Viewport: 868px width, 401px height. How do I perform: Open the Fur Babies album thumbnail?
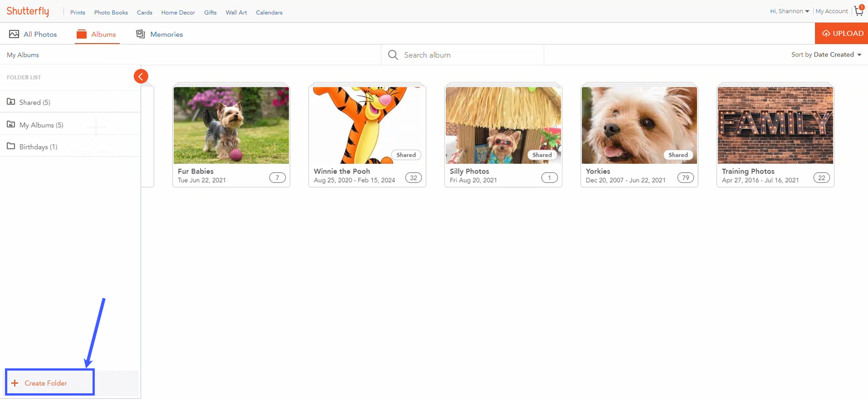[x=231, y=125]
